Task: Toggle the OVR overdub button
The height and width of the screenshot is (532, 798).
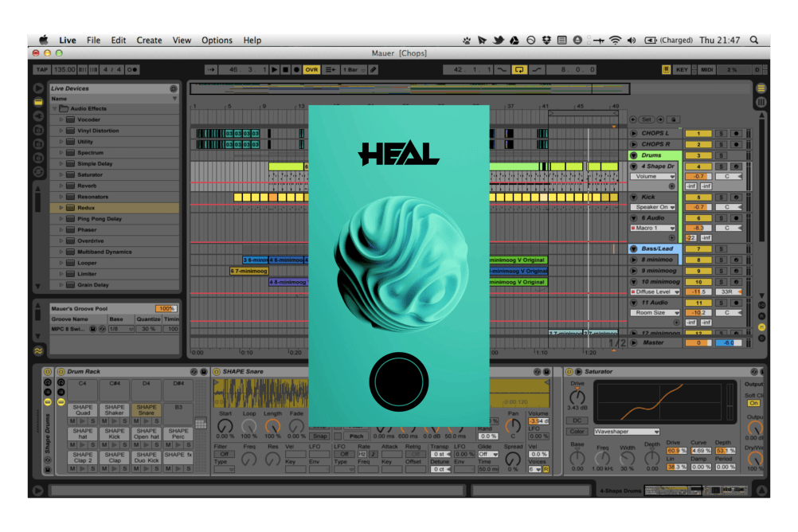Action: pos(311,70)
